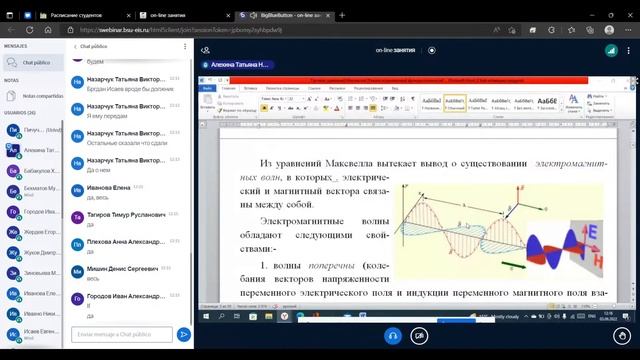
Task: Click Заменить in Word editing group
Action: click(598, 103)
